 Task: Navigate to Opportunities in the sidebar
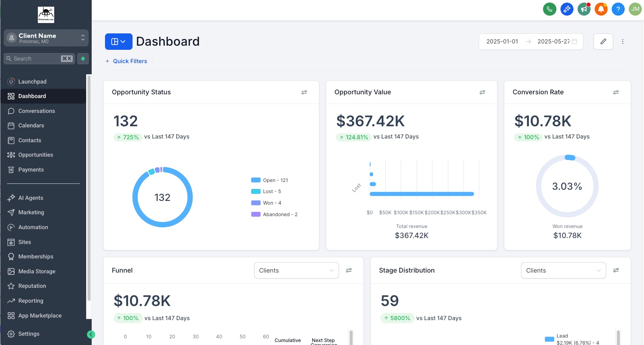tap(43, 155)
